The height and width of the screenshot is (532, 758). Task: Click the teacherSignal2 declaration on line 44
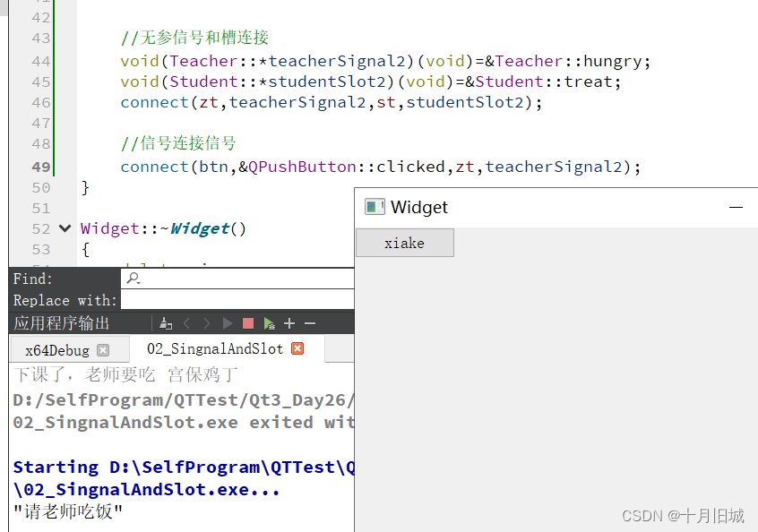pos(337,61)
